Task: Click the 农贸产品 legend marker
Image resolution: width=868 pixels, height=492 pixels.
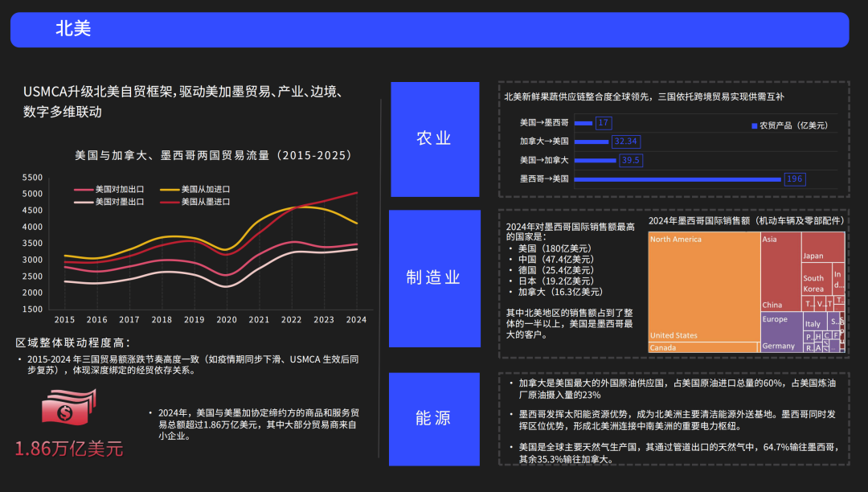Action: tap(754, 126)
